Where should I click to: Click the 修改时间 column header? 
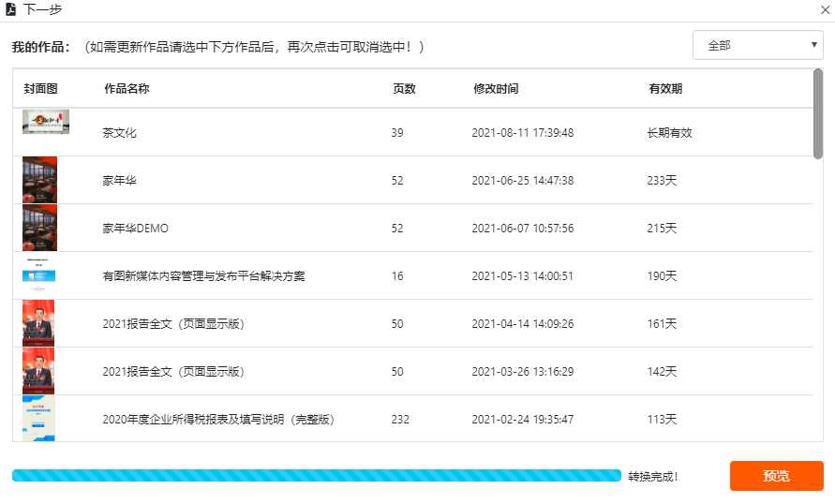tap(496, 89)
